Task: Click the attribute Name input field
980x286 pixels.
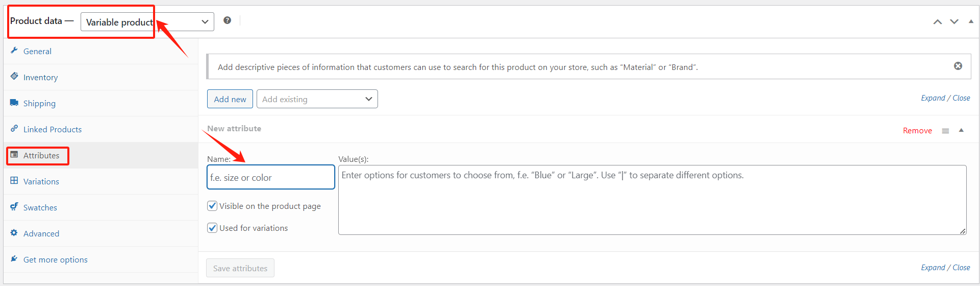Action: [270, 177]
